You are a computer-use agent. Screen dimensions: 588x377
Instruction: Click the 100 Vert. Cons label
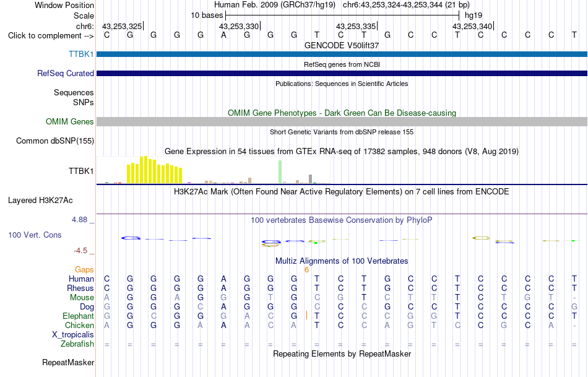coord(35,235)
